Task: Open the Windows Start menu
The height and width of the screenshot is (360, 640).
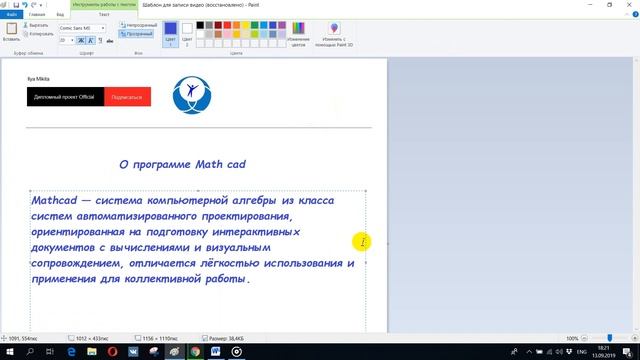Action: click(x=10, y=351)
